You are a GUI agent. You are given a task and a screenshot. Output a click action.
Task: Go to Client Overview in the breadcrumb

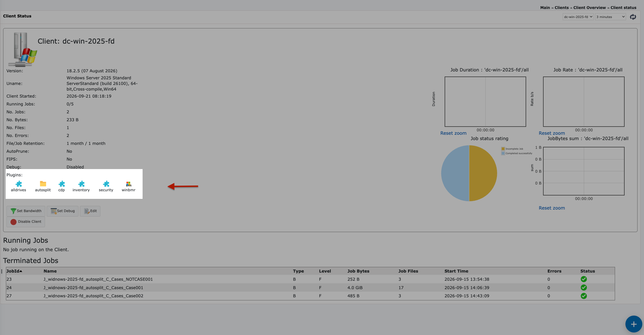589,8
